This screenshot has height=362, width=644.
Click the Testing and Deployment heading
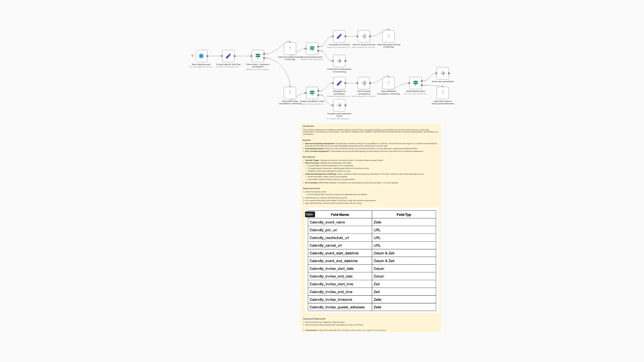pos(314,319)
